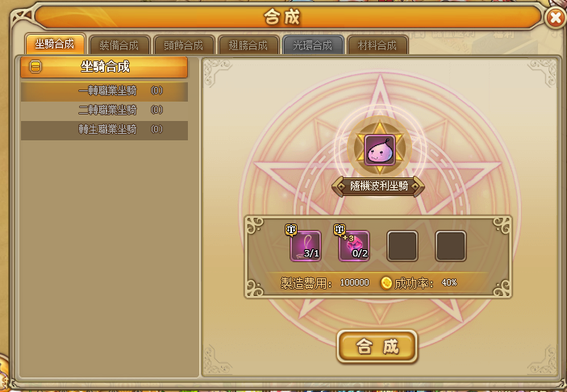Collapse the 坐騎合成 category header
Viewport: 567px width, 392px height.
click(x=104, y=67)
